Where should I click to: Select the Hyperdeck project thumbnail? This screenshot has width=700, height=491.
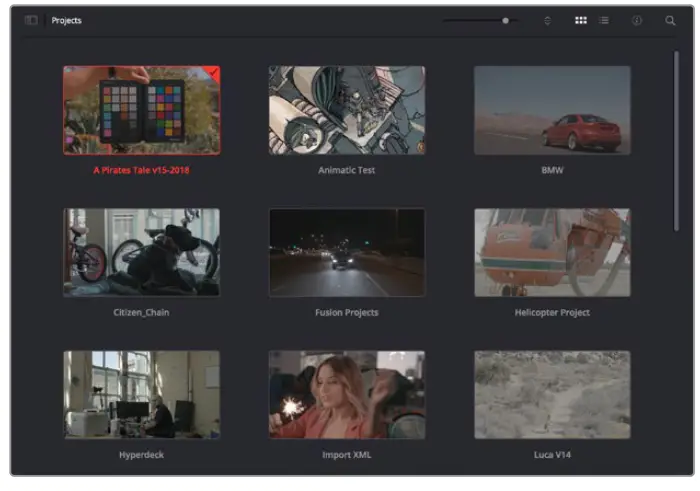(x=142, y=395)
